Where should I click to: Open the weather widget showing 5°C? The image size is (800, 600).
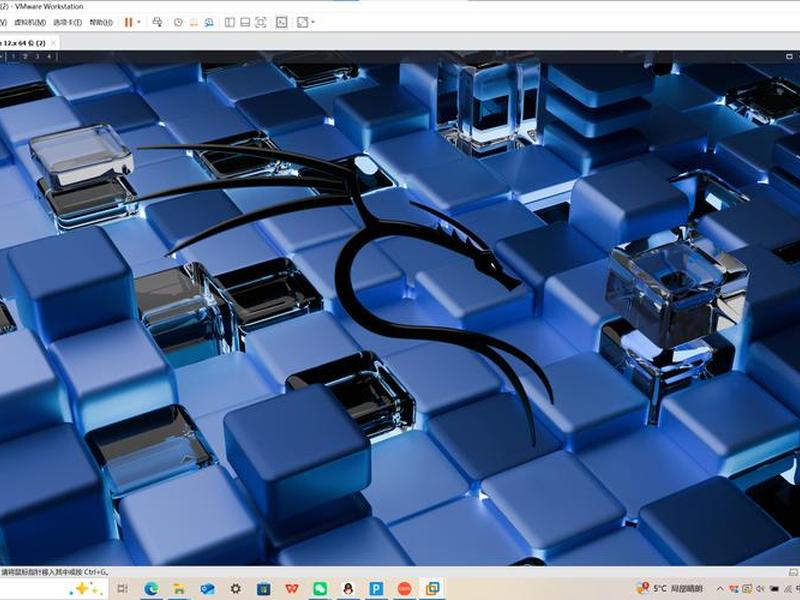(670, 588)
